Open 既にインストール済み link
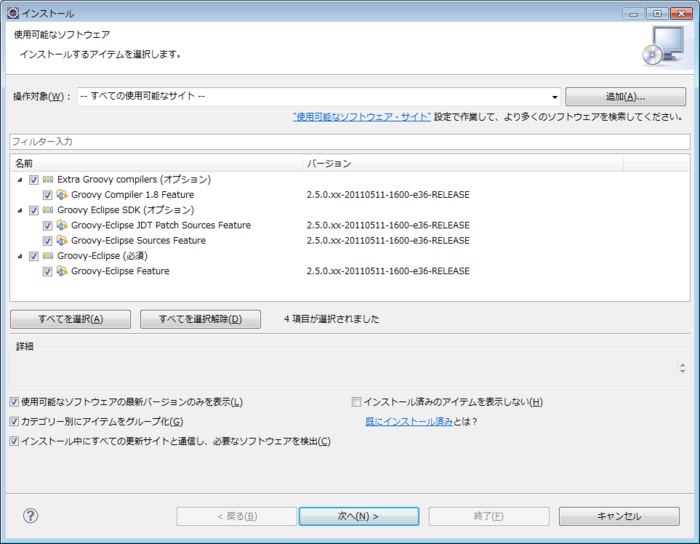This screenshot has width=700, height=544. pos(409,422)
